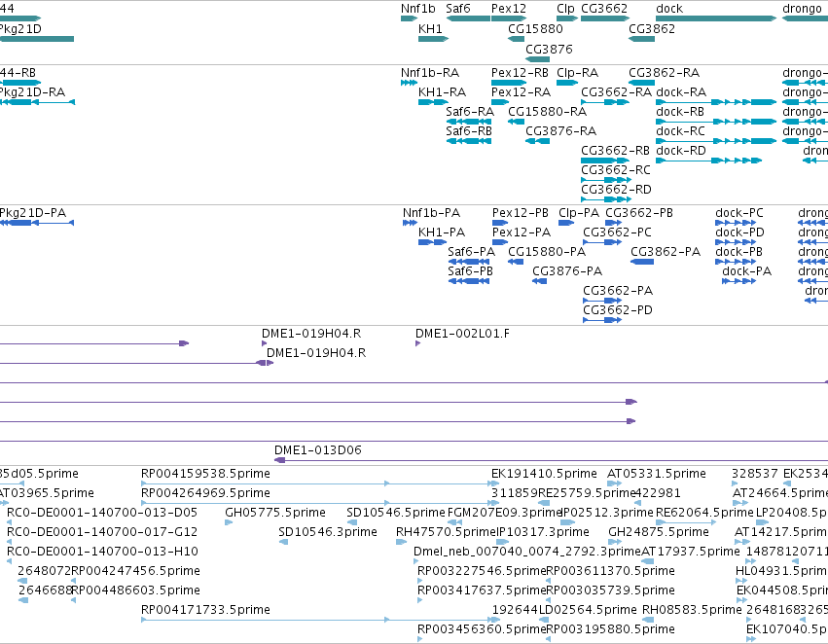Click the dock-PD protein feature
This screenshot has width=828, height=644.
click(736, 242)
